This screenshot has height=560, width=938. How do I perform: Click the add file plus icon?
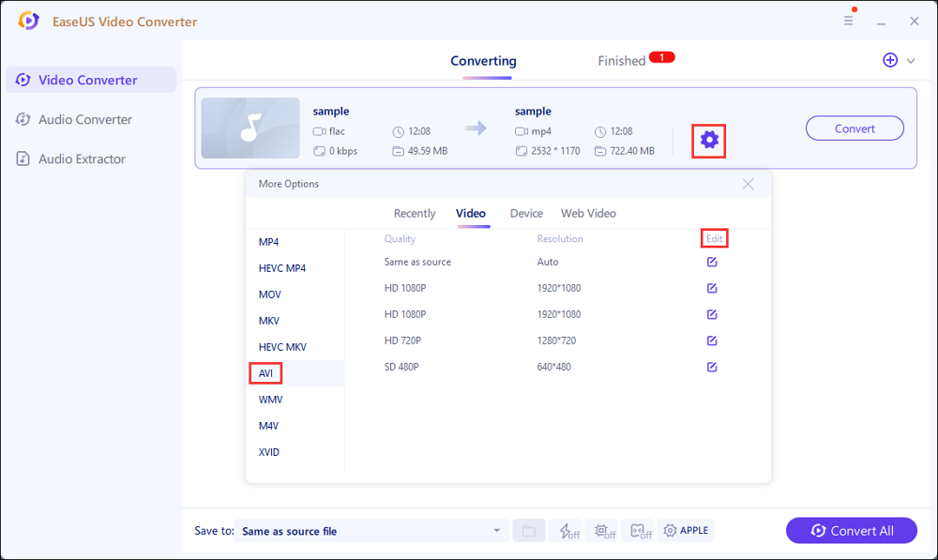tap(890, 60)
